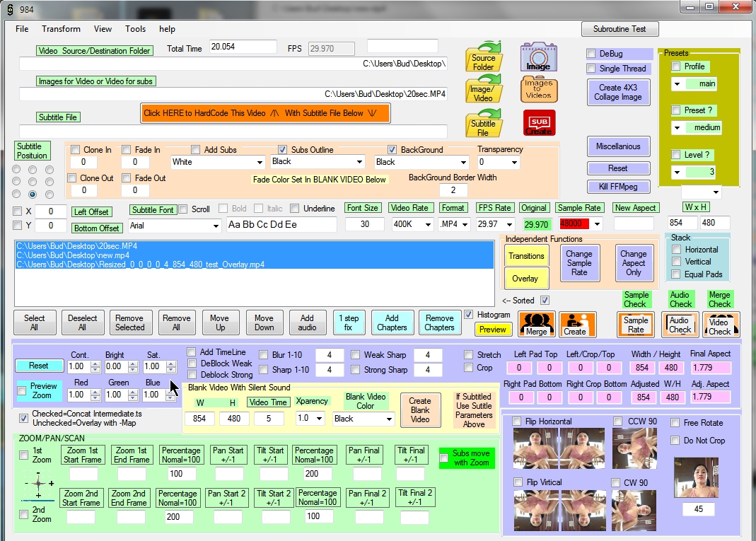Open the View menu
This screenshot has width=756, height=541.
point(103,29)
